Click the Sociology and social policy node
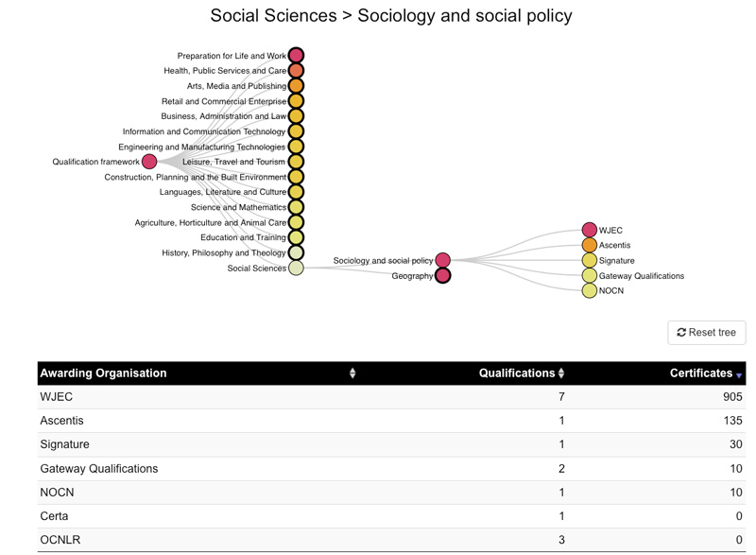The width and height of the screenshot is (756, 555). (442, 260)
